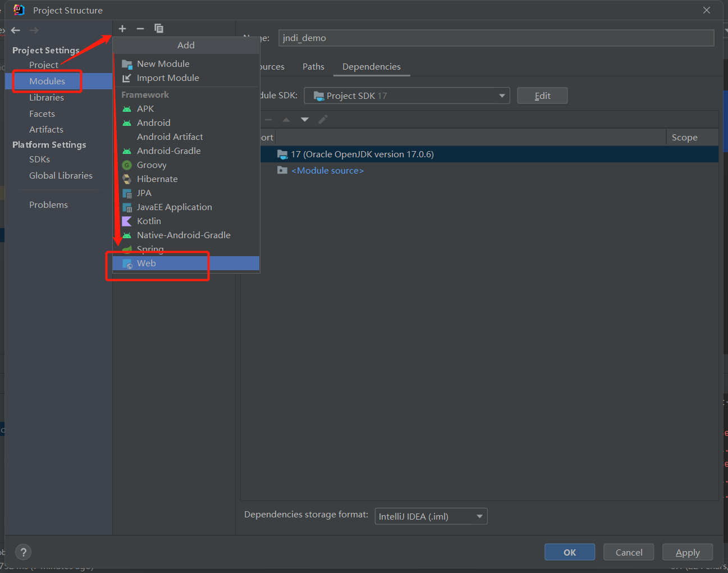The width and height of the screenshot is (728, 573).
Task: Click the Module source folder icon
Action: [282, 170]
